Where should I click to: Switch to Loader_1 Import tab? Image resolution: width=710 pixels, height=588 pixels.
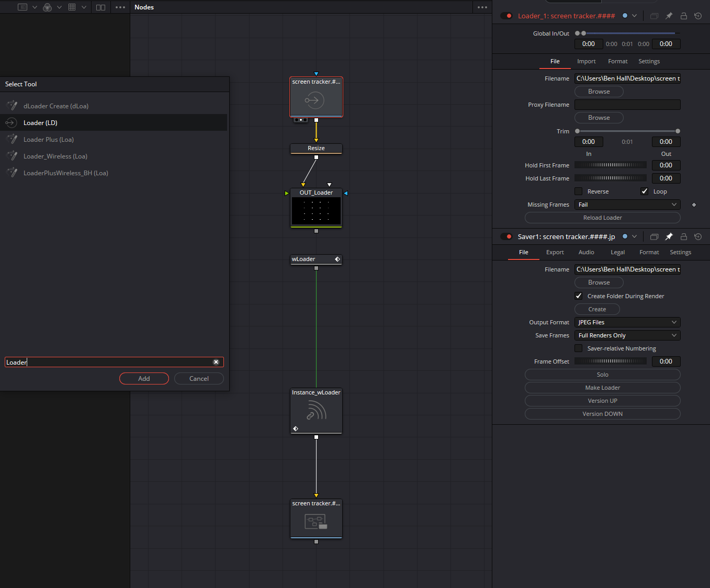(x=587, y=62)
